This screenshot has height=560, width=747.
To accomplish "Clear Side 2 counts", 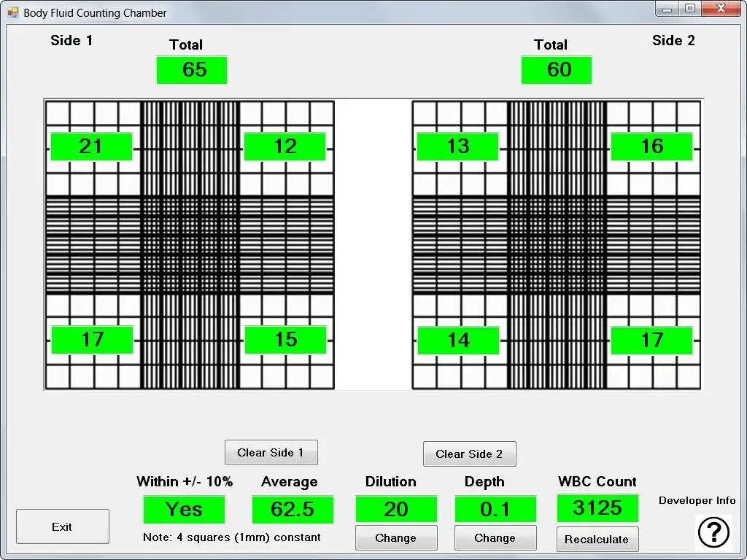I will point(469,454).
